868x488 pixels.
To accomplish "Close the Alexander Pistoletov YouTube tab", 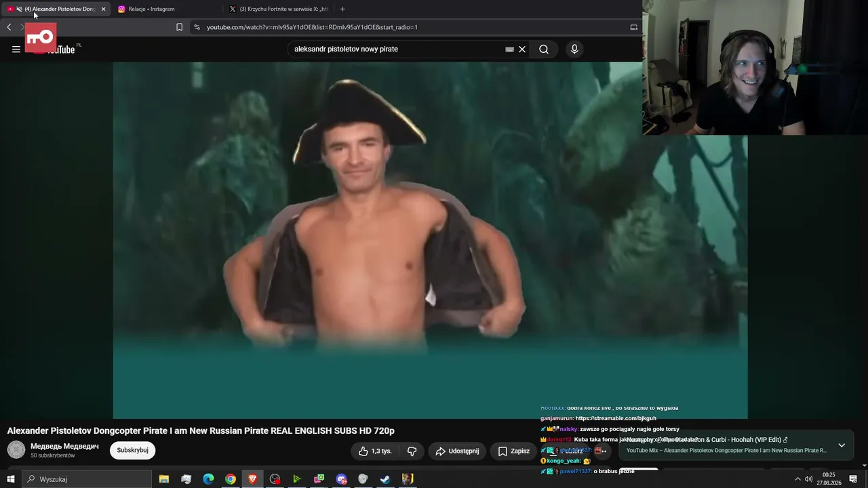I will point(103,9).
